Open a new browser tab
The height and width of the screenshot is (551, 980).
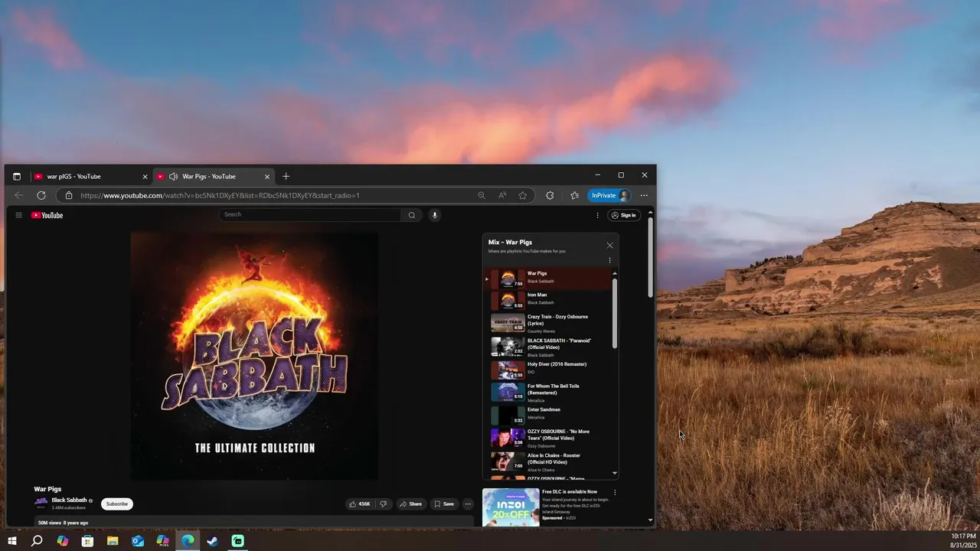(x=286, y=177)
